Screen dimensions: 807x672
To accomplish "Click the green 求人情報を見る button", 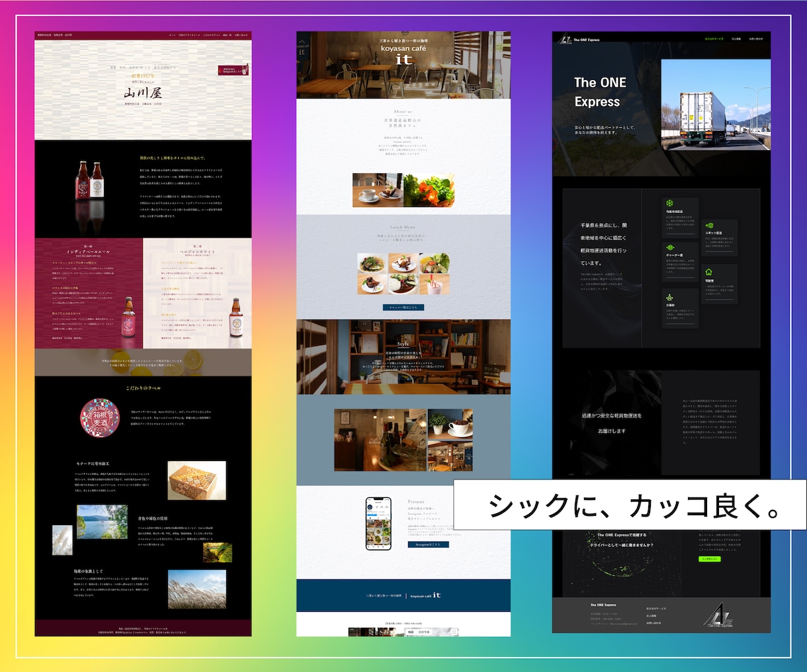I will coord(710,559).
